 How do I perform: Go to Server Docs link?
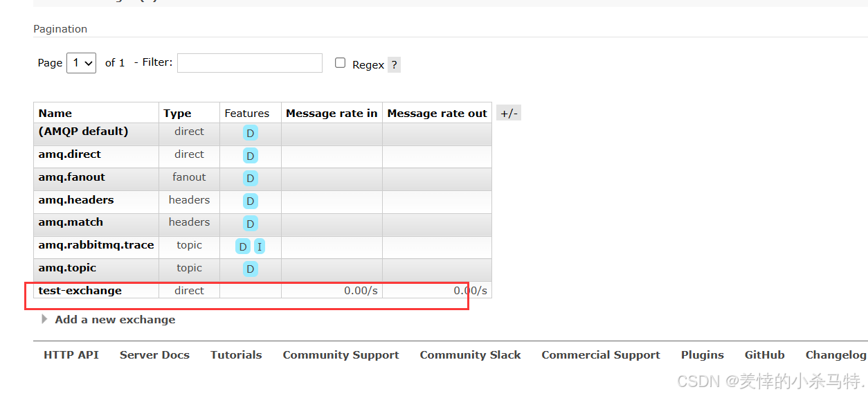pos(154,355)
